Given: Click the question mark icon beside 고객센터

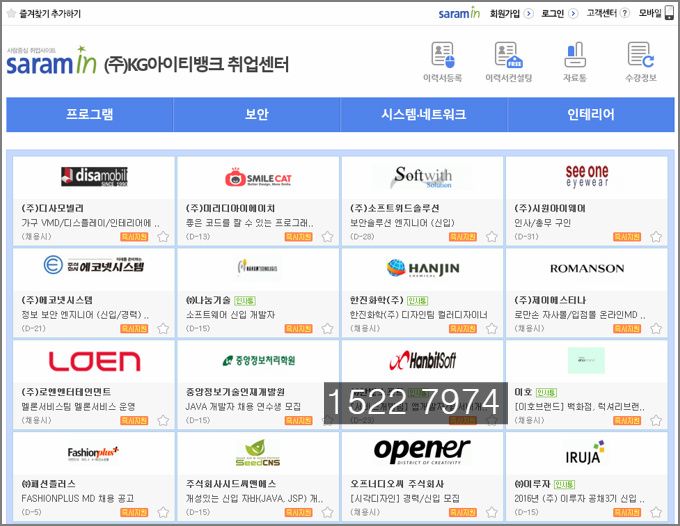Looking at the screenshot, I should pos(624,13).
